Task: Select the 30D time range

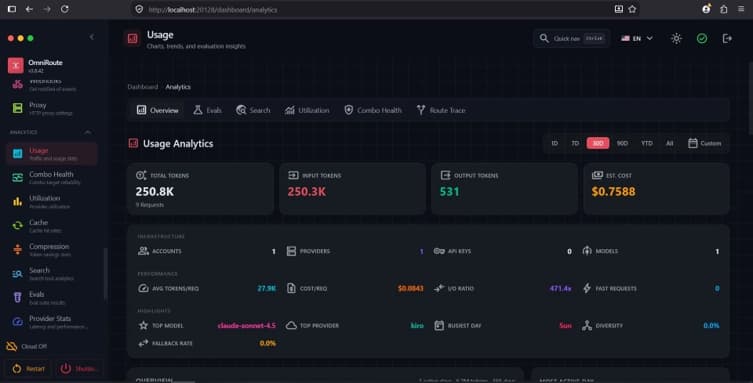Action: coord(598,143)
